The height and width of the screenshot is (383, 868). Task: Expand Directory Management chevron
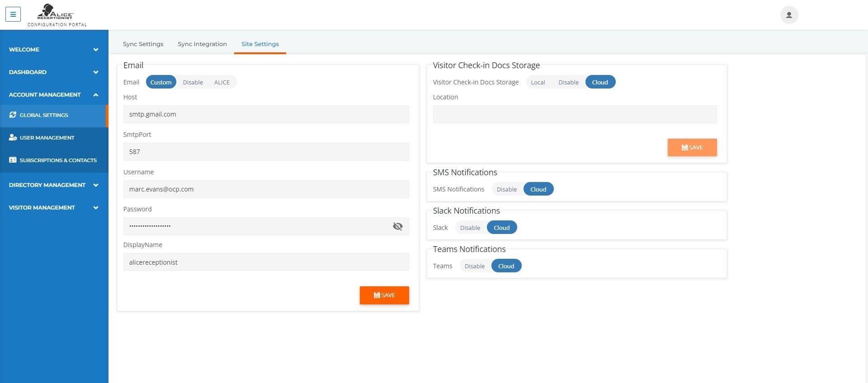[x=96, y=185]
